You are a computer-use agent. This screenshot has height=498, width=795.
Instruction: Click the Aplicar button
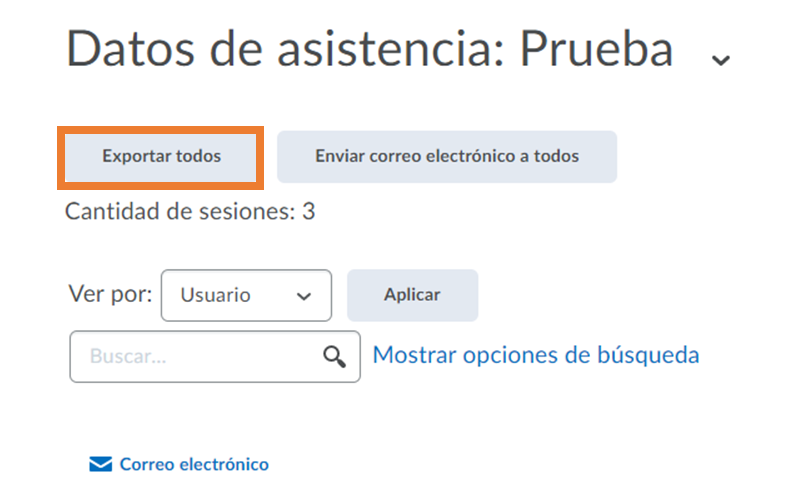click(412, 295)
